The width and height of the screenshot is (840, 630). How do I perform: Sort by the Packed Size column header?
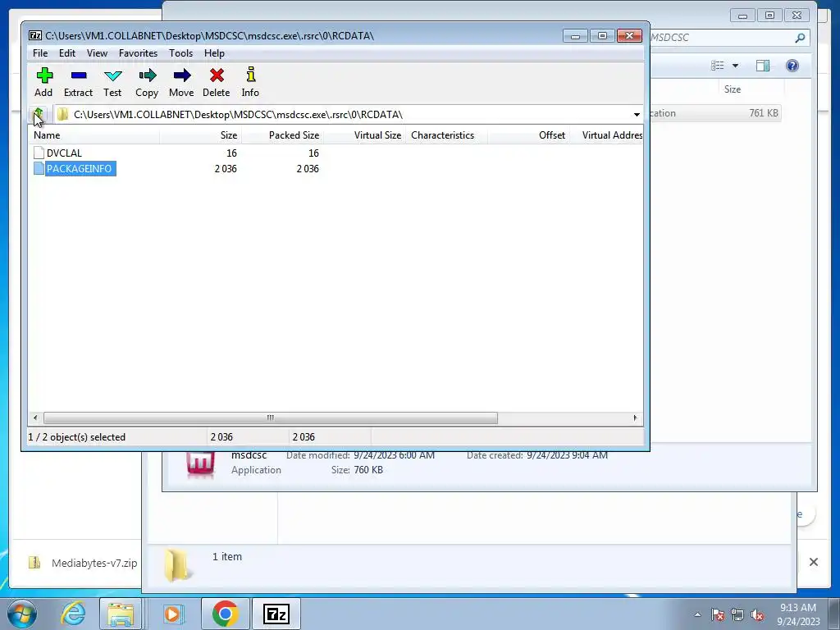(x=283, y=135)
